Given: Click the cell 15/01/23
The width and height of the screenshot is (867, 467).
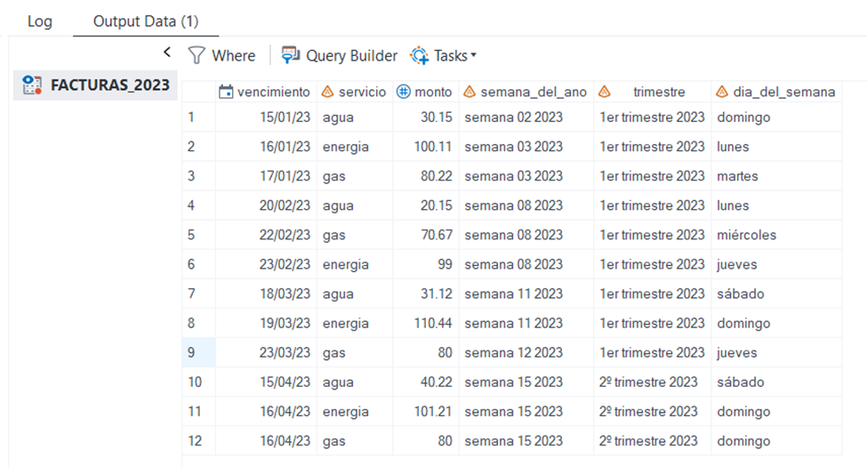Looking at the screenshot, I should (266, 117).
